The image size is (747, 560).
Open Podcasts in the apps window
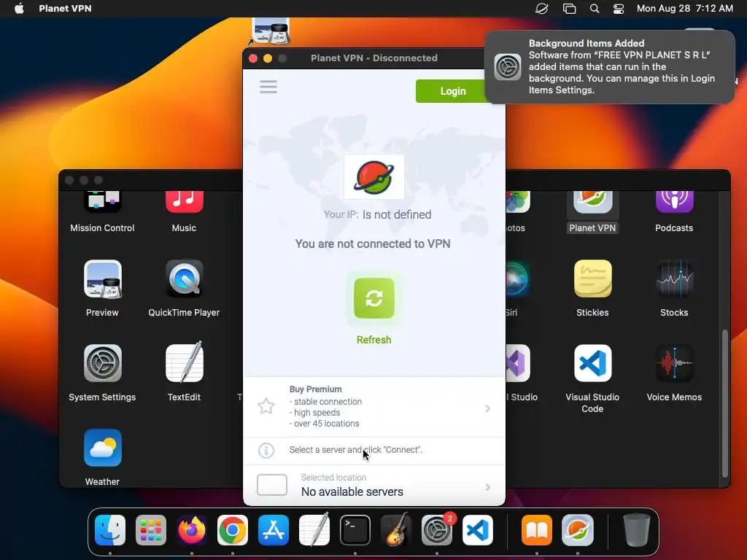coord(674,212)
